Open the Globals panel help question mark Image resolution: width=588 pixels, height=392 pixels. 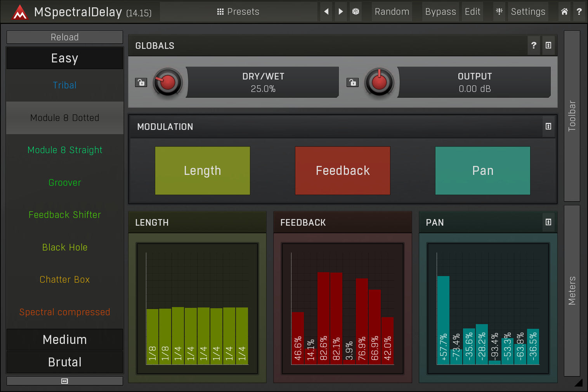point(534,45)
